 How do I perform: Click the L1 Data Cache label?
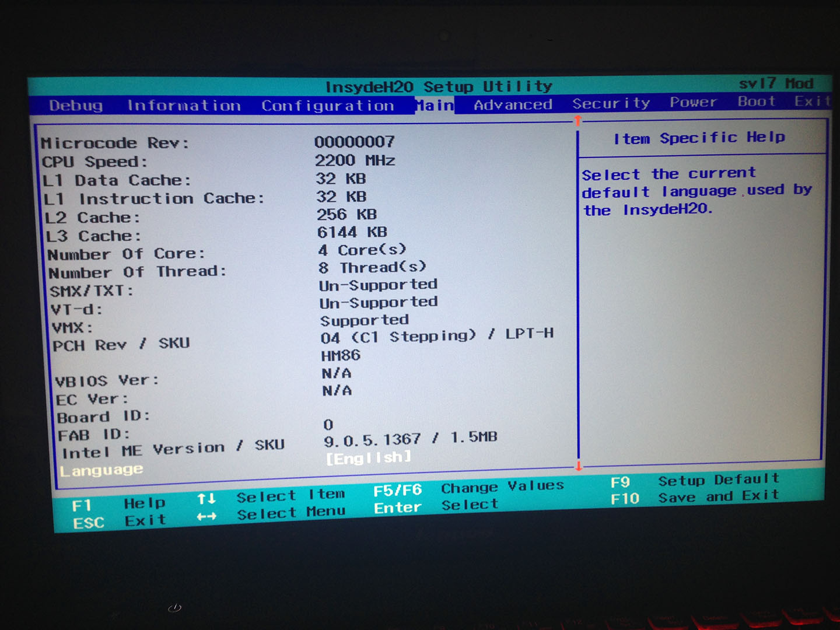pyautogui.click(x=117, y=180)
